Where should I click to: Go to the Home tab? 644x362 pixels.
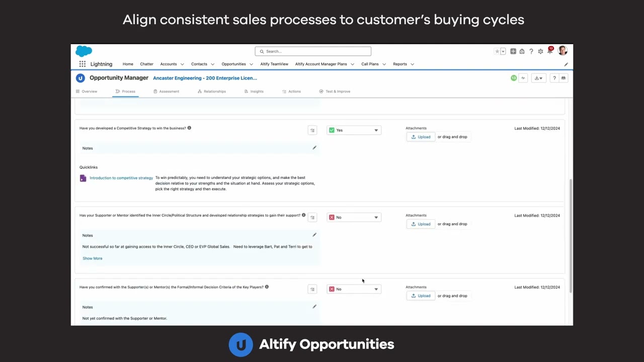click(x=128, y=64)
